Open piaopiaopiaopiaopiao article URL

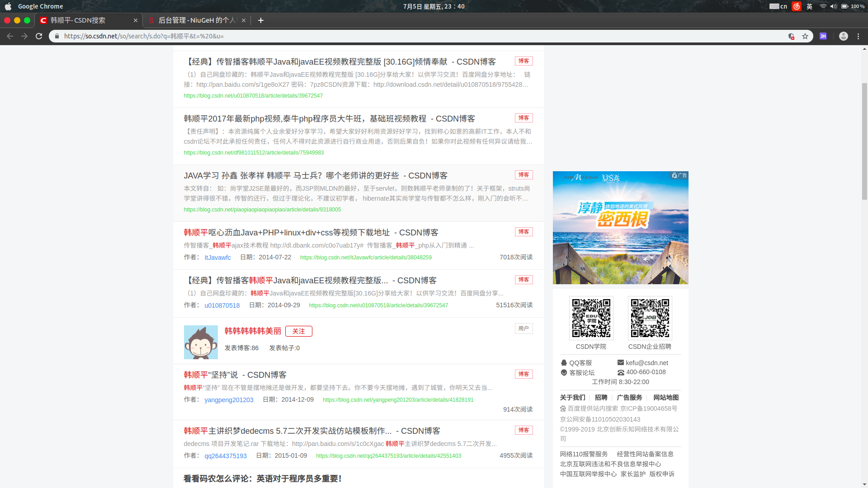point(262,210)
